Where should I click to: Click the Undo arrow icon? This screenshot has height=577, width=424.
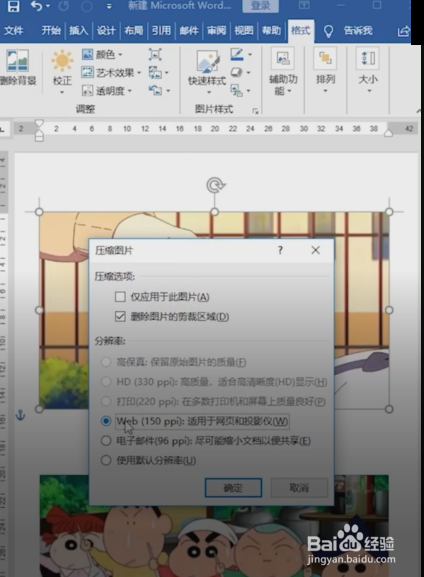pos(36,6)
